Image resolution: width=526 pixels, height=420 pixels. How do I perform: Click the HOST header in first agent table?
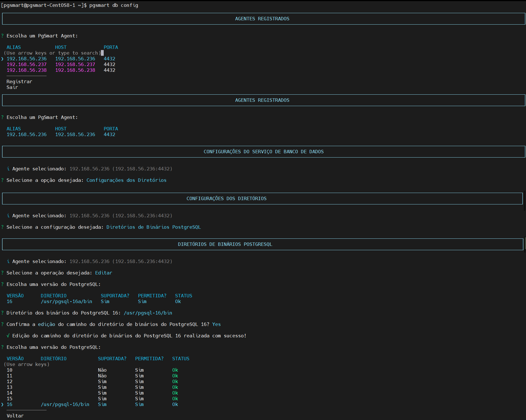click(61, 47)
